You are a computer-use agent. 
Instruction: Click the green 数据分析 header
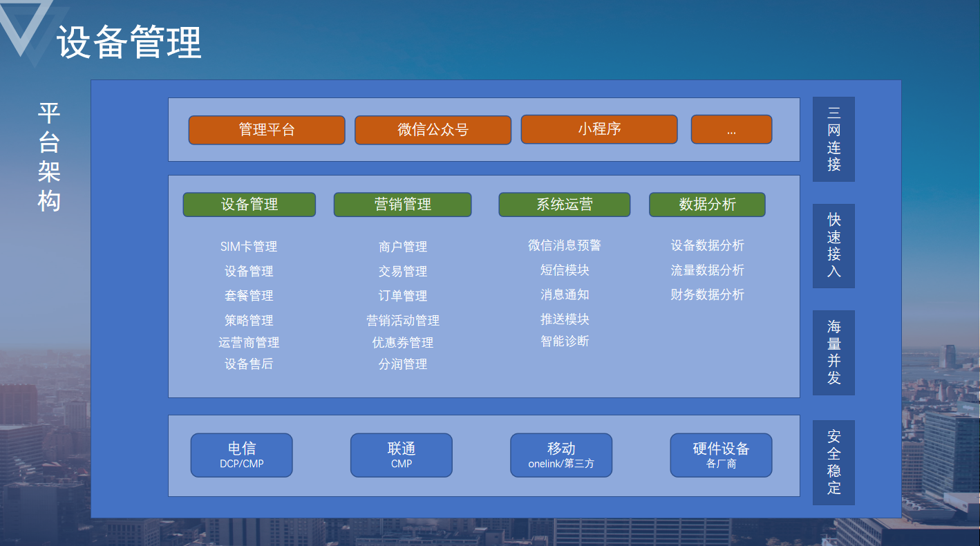(x=707, y=205)
